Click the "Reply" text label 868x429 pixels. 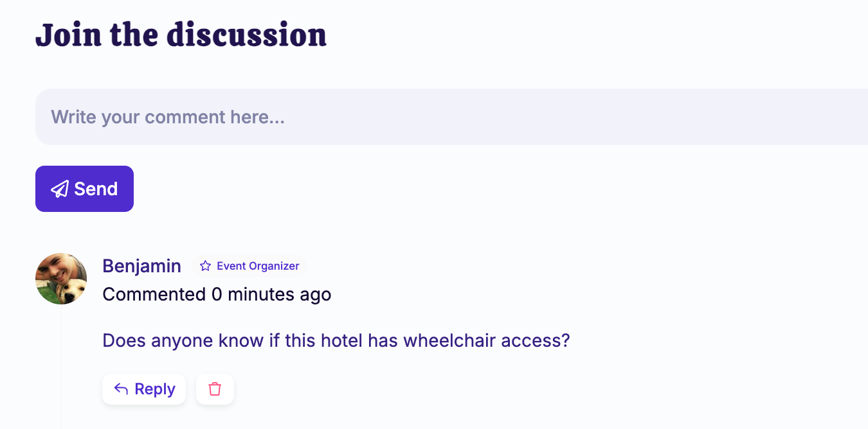click(x=155, y=389)
